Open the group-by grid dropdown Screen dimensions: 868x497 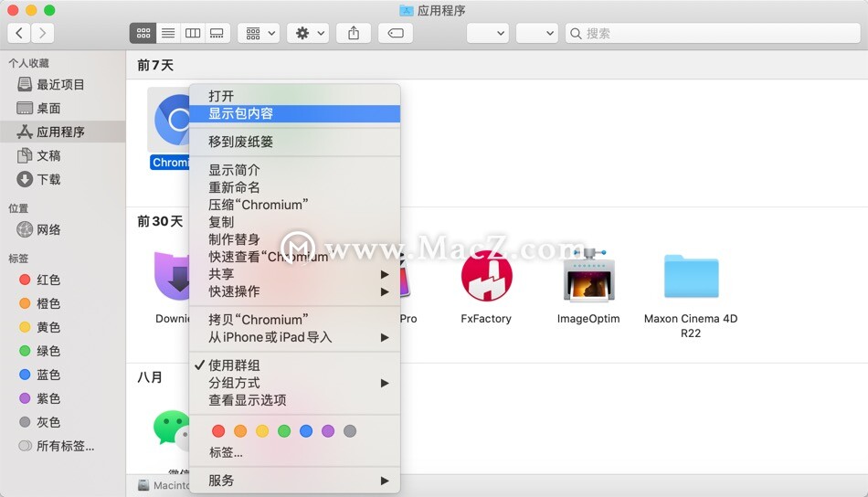pos(259,33)
